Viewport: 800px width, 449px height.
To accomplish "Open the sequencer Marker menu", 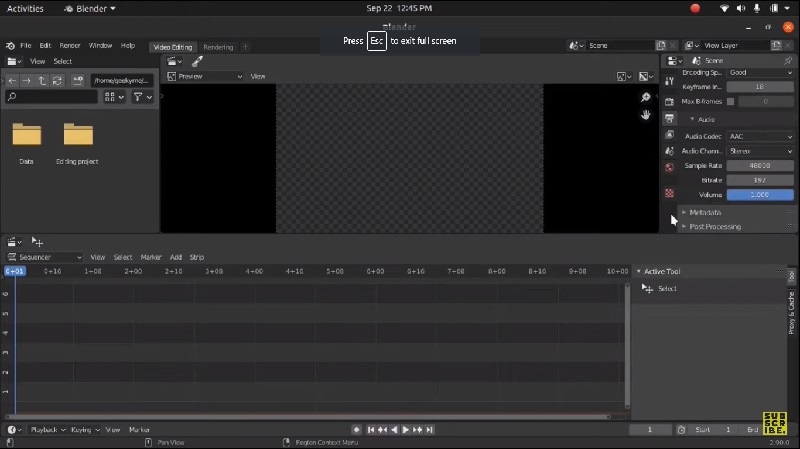I will (x=151, y=257).
